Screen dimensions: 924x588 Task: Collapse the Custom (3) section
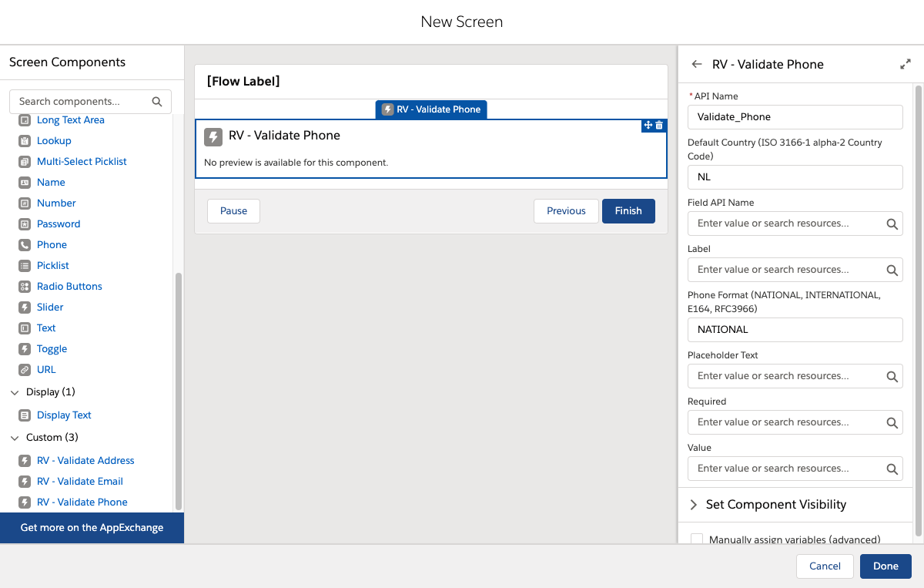pos(15,438)
